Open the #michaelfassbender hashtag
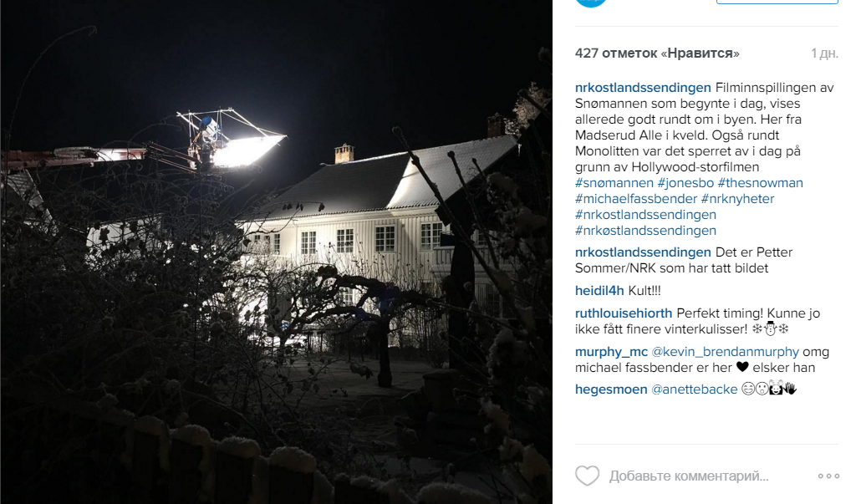Screen dimensions: 861x504 point(636,199)
